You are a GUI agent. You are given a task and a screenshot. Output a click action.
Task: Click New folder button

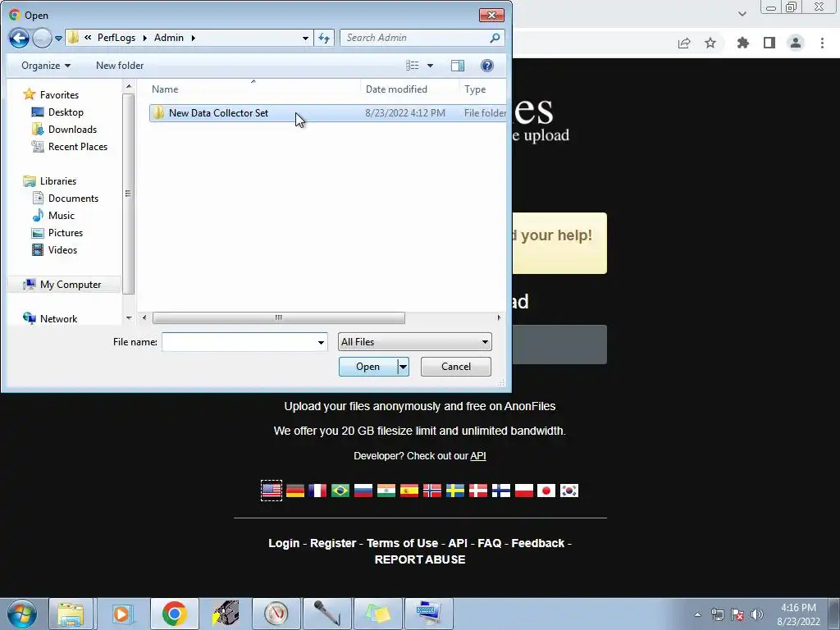(x=120, y=66)
